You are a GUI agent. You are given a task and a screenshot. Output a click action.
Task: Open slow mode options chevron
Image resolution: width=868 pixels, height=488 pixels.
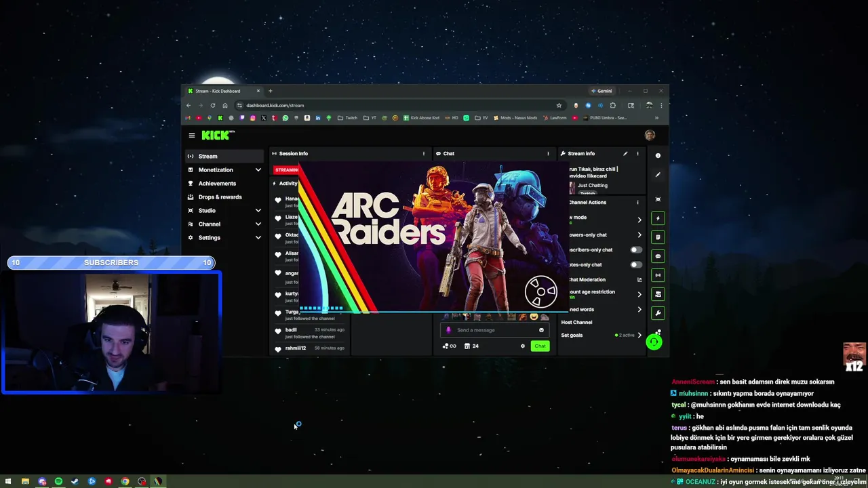tap(639, 220)
